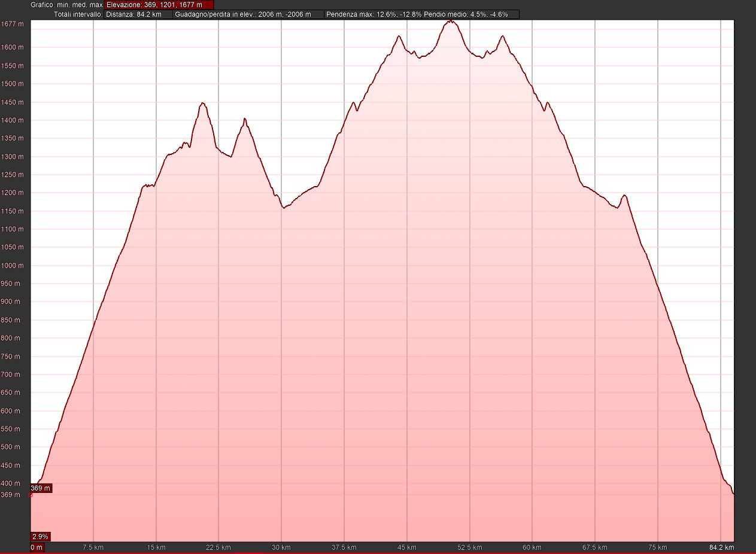The height and width of the screenshot is (554, 756).
Task: Click the 84.2 km end axis label
Action: coord(721,547)
